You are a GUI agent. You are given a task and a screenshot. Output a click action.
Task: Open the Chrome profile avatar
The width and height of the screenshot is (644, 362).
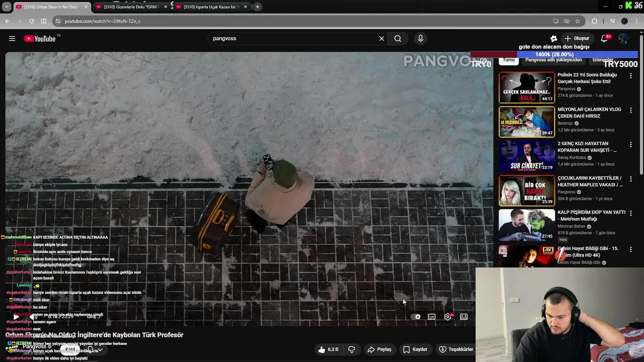coord(624,21)
